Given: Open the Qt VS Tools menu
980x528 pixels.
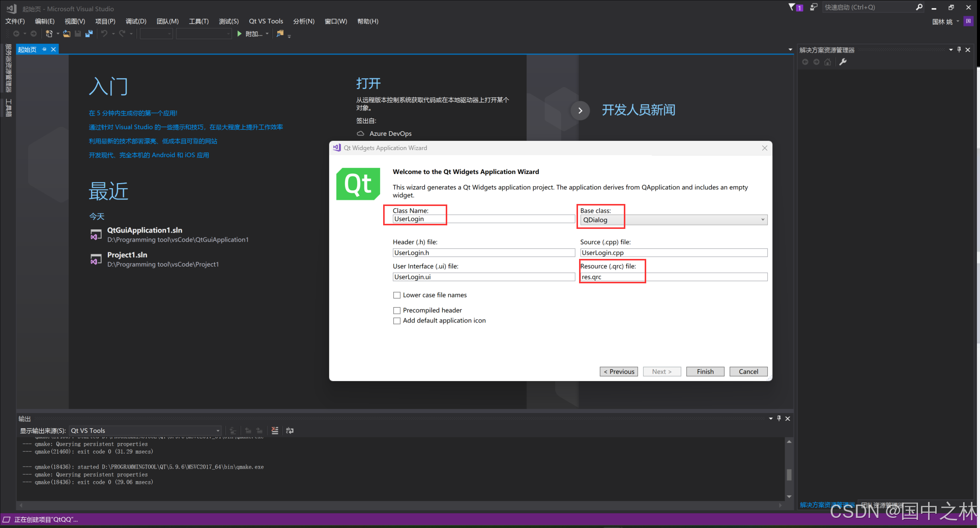Looking at the screenshot, I should [266, 21].
